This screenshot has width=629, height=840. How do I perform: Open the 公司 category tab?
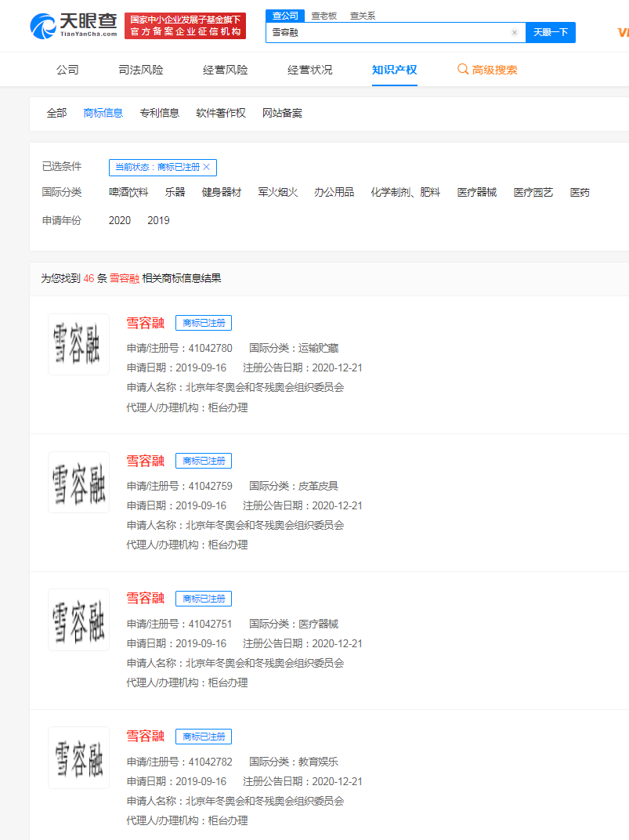coord(67,70)
